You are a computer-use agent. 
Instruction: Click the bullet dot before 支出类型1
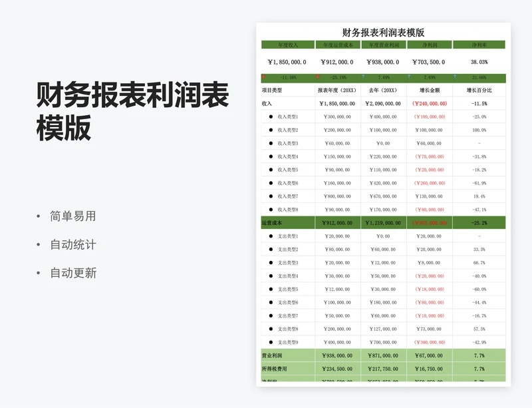point(271,236)
